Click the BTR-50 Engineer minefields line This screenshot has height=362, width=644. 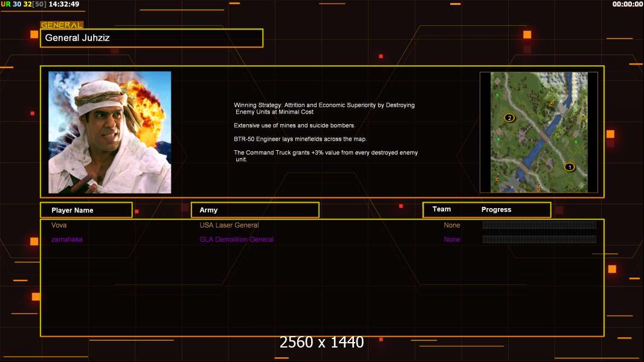pos(300,139)
